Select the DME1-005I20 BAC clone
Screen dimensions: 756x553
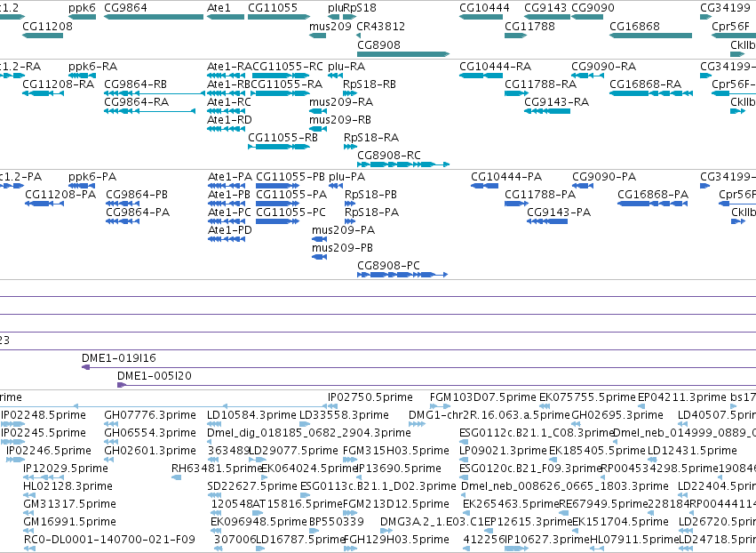coord(436,385)
